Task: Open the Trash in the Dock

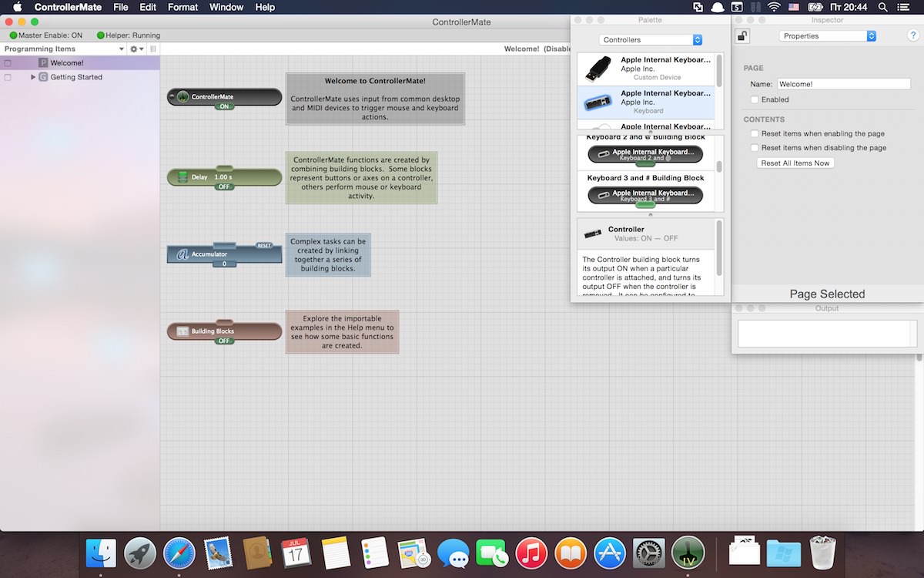Action: tap(823, 553)
